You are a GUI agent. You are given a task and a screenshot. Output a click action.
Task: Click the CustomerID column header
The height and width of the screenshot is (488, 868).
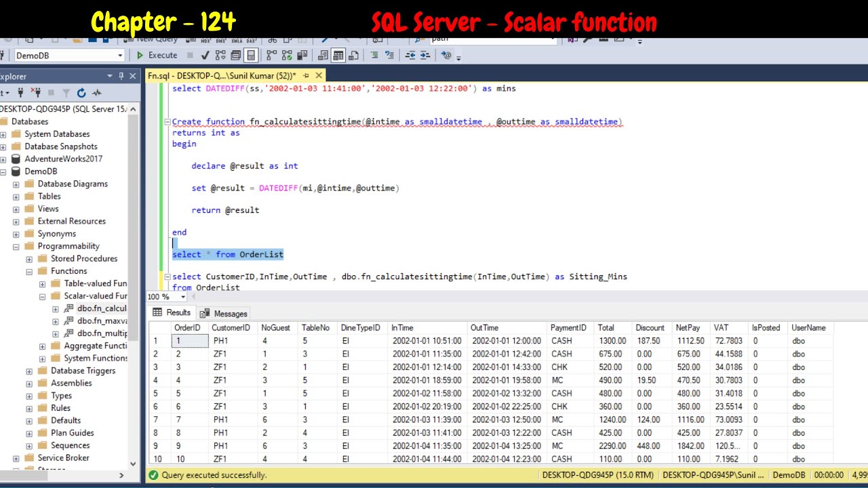click(x=233, y=328)
